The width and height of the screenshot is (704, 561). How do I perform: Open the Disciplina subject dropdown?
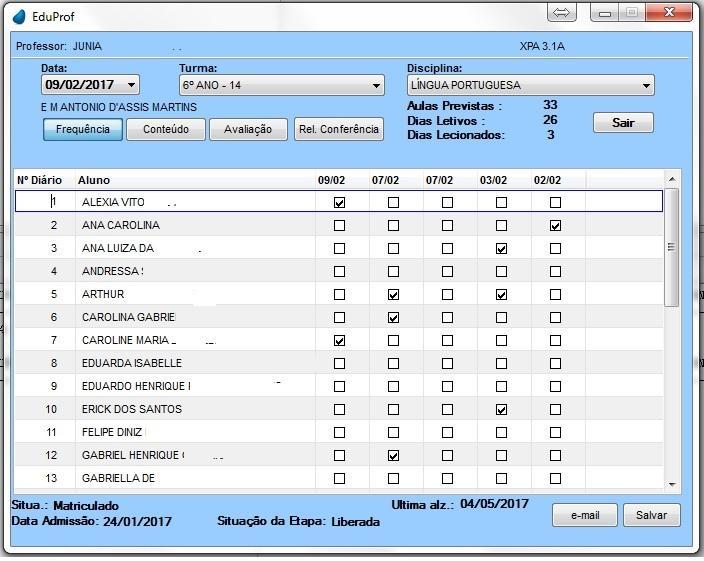[x=646, y=86]
